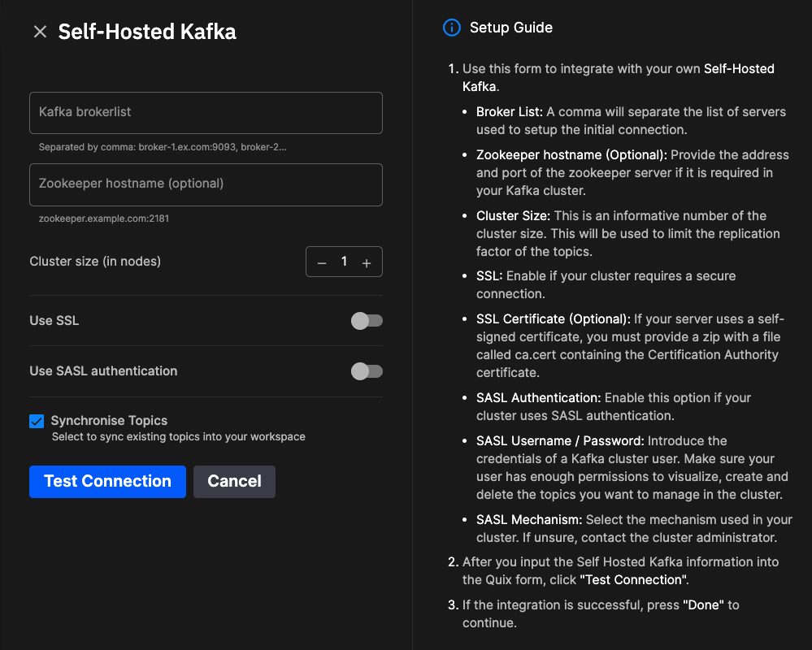Click the Cluster size (in nodes) label
The width and height of the screenshot is (812, 650).
[95, 262]
